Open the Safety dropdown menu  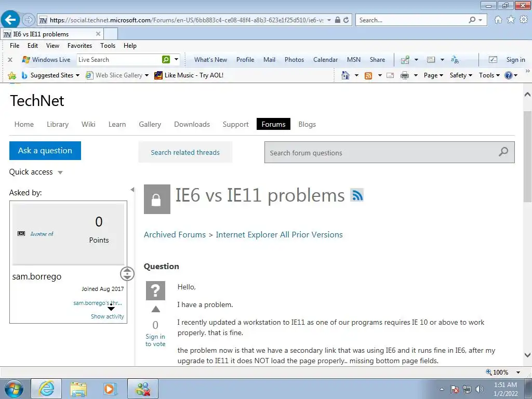(x=461, y=75)
